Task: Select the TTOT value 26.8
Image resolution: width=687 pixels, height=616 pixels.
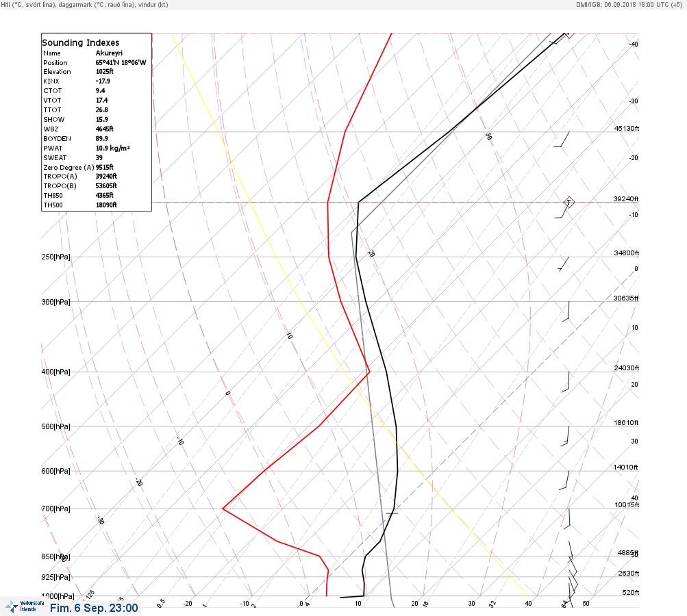Action: (x=101, y=110)
